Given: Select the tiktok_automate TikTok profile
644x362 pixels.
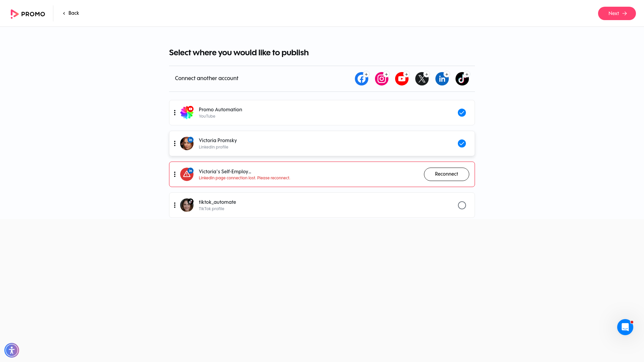Looking at the screenshot, I should [x=462, y=205].
